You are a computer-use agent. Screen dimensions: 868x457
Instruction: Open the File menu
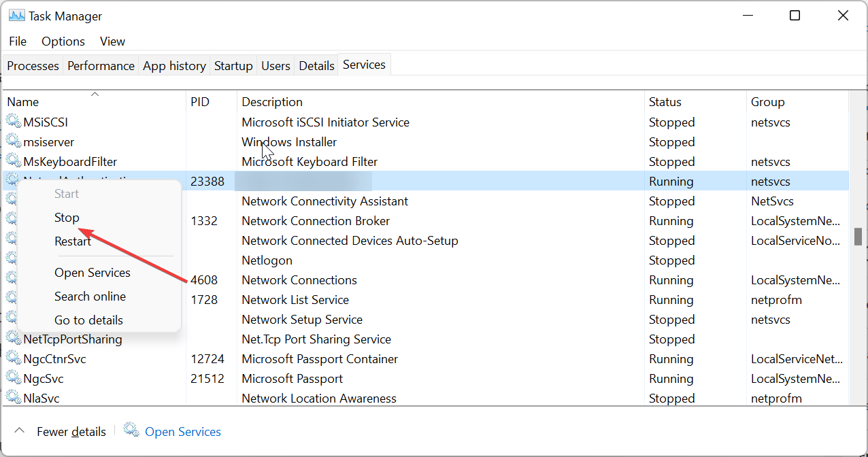pyautogui.click(x=18, y=41)
